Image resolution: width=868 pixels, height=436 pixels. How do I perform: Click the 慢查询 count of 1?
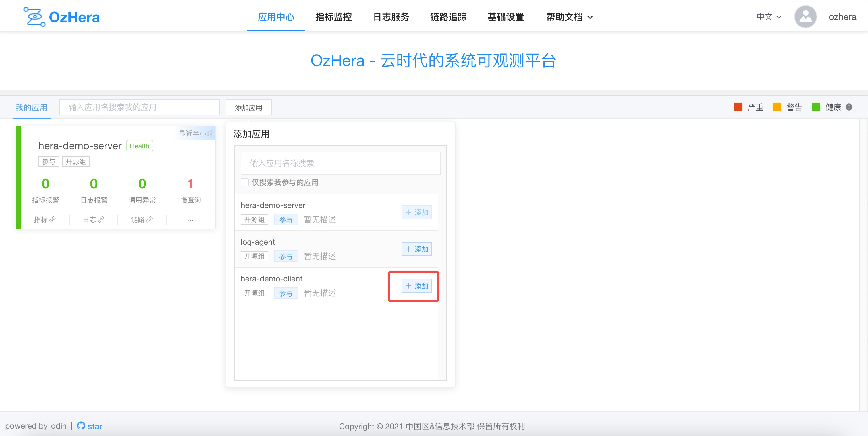click(190, 184)
